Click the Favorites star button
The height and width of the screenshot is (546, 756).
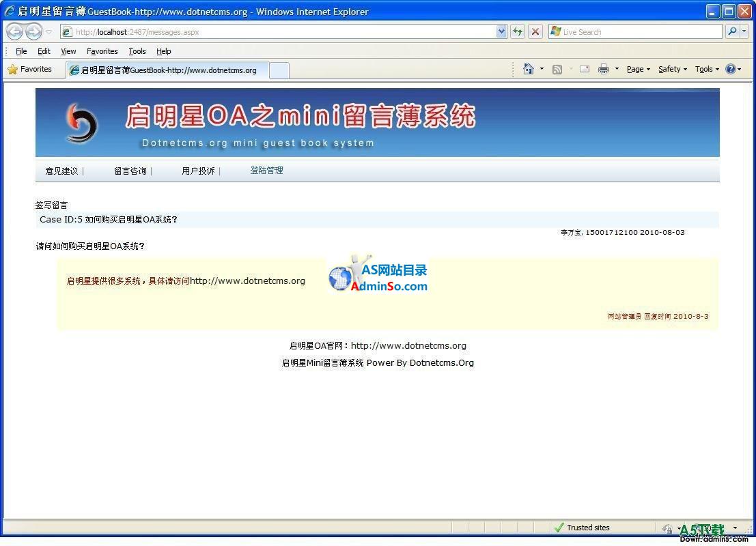[x=30, y=70]
